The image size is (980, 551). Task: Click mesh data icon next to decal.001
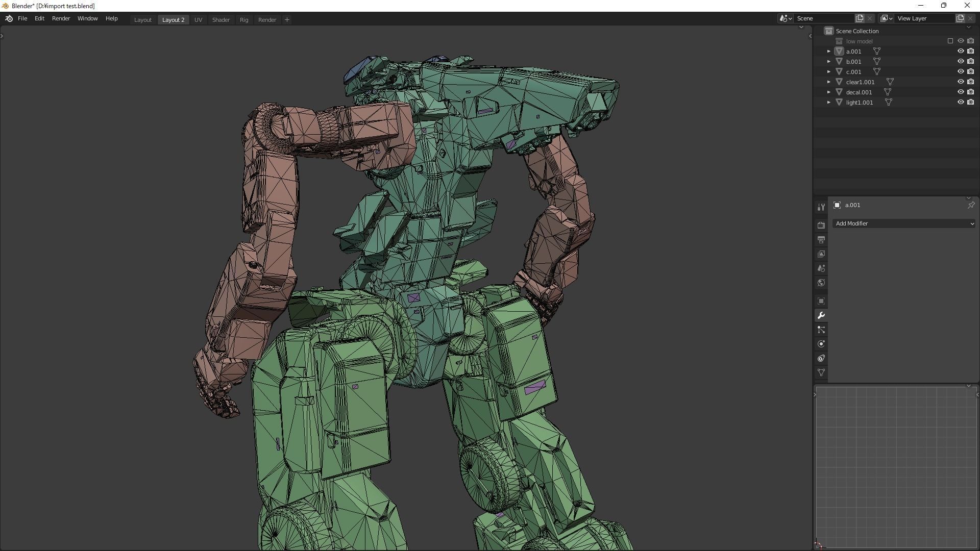[887, 92]
